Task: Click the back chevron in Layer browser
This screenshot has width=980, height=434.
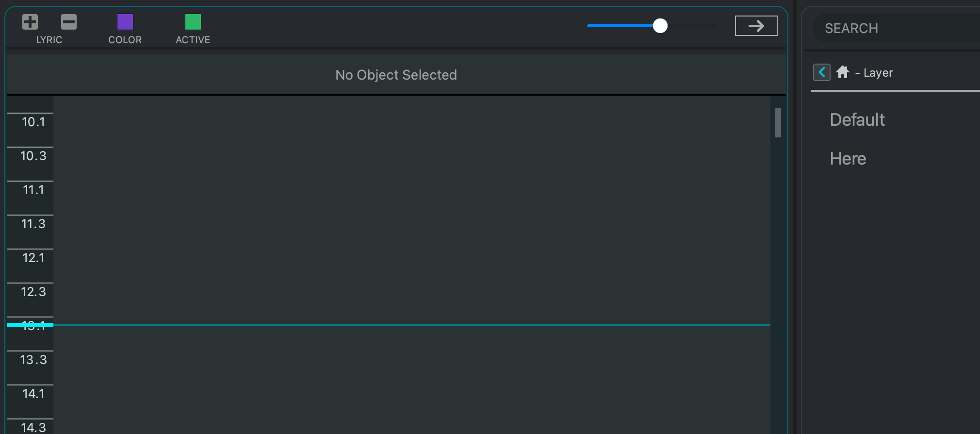Action: point(821,72)
